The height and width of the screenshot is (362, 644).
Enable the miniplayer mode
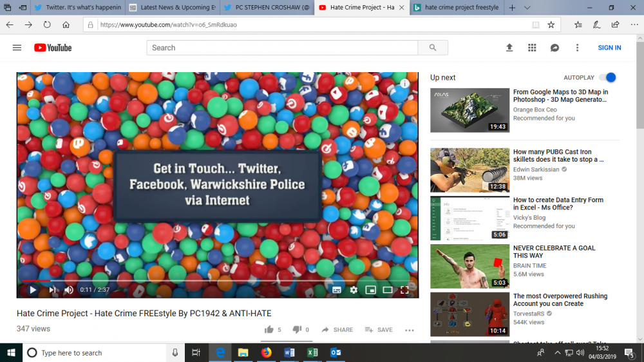point(370,290)
